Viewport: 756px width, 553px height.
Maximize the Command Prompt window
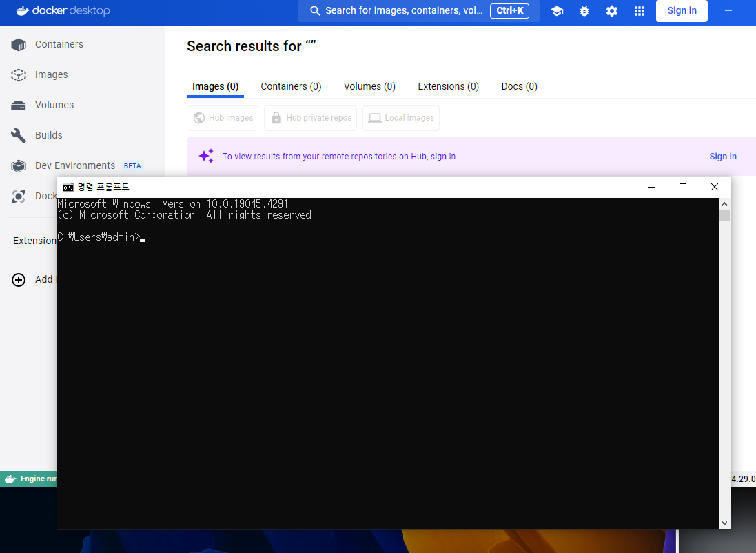(683, 188)
